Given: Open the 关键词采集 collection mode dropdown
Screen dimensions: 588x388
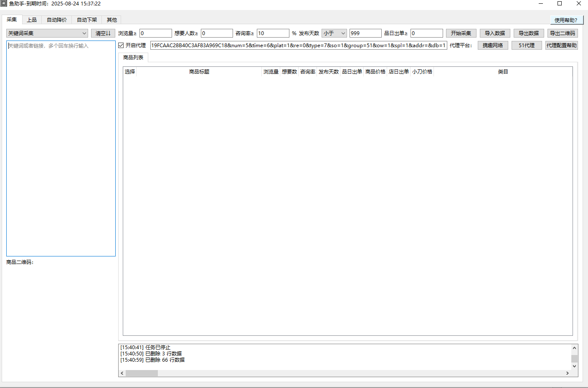Looking at the screenshot, I should coord(47,33).
